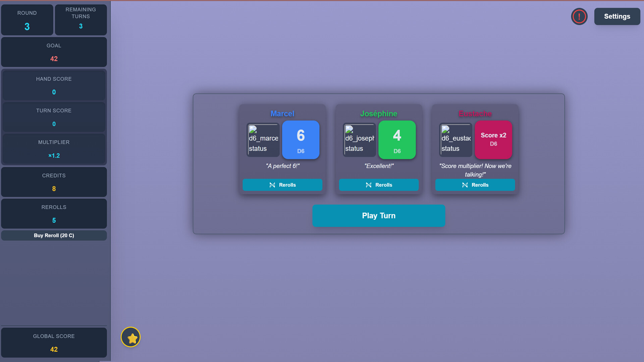This screenshot has width=644, height=362.
Task: Click the Multiplier ×1.2 panel
Action: pyautogui.click(x=54, y=149)
